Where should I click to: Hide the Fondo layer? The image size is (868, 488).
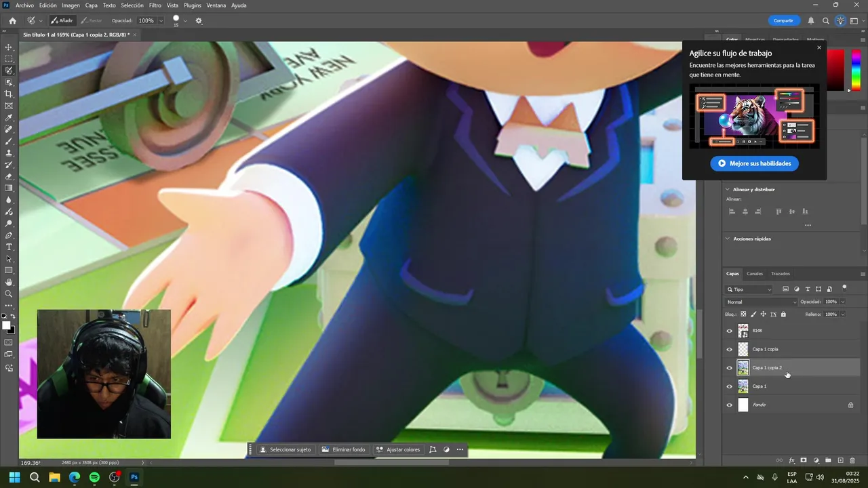(x=730, y=405)
